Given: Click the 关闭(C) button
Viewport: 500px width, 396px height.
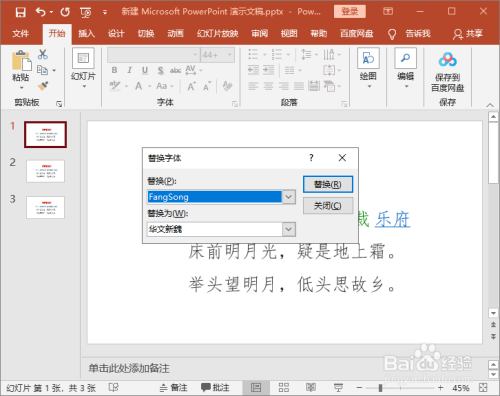Looking at the screenshot, I should (328, 206).
